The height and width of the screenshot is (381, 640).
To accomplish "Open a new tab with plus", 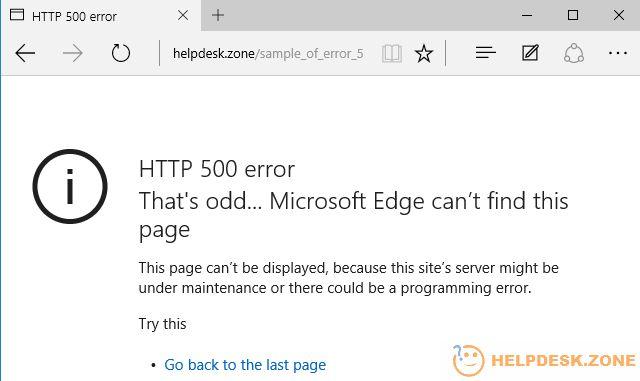I will click(218, 16).
